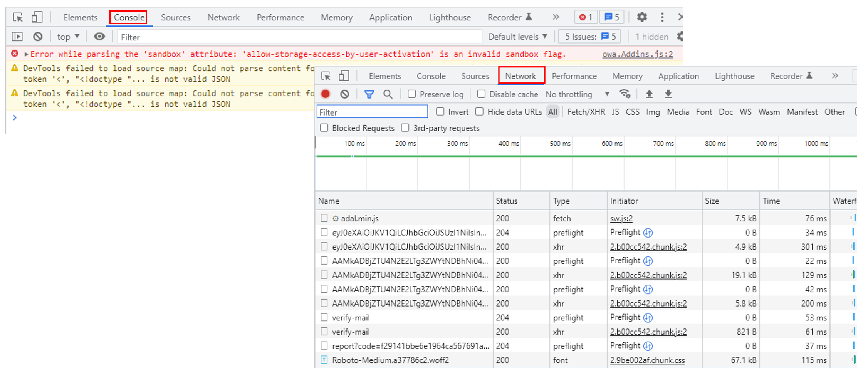Toggle the network filter funnel icon

tap(369, 94)
